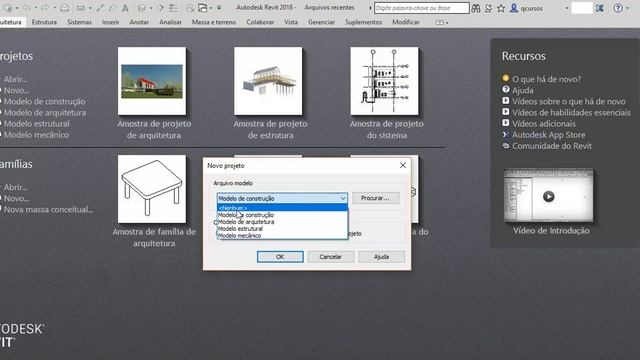640x360 pixels.
Task: Open the Estrutura ribbon tab
Action: coord(44,22)
